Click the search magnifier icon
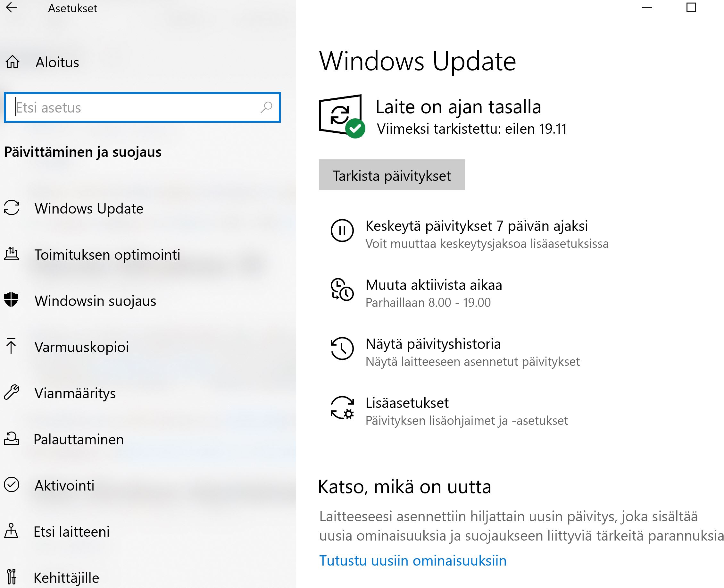 [x=267, y=107]
